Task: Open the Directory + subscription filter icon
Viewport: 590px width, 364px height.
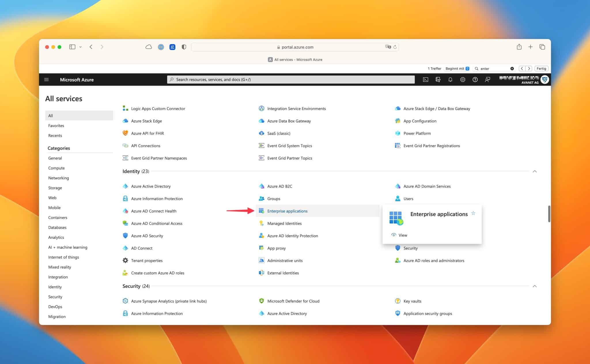Action: [x=438, y=79]
